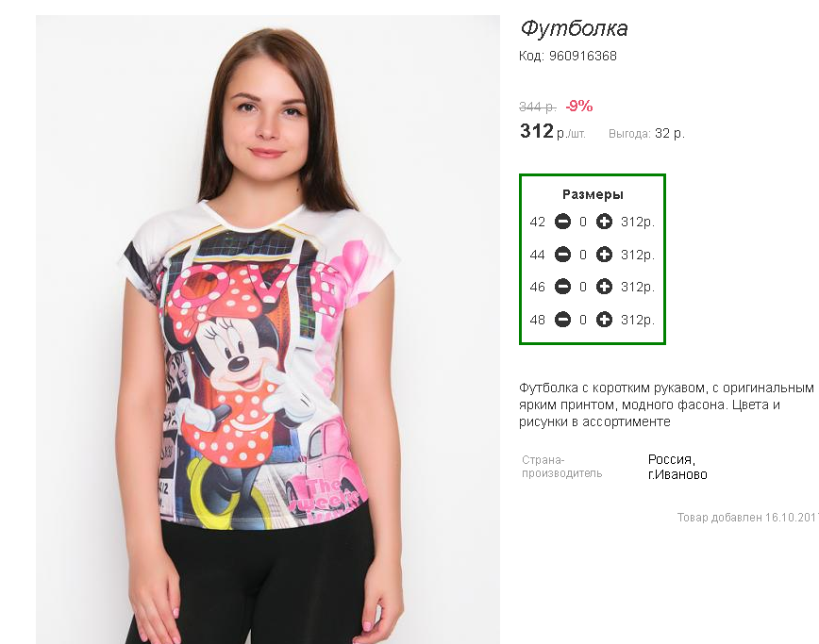Click the quantity value for size 42
The width and height of the screenshot is (819, 644).
click(583, 223)
